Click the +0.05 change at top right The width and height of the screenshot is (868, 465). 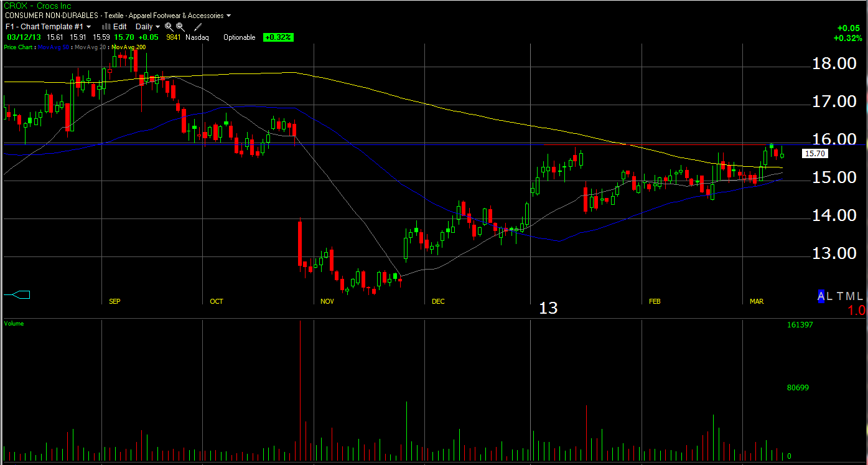849,28
